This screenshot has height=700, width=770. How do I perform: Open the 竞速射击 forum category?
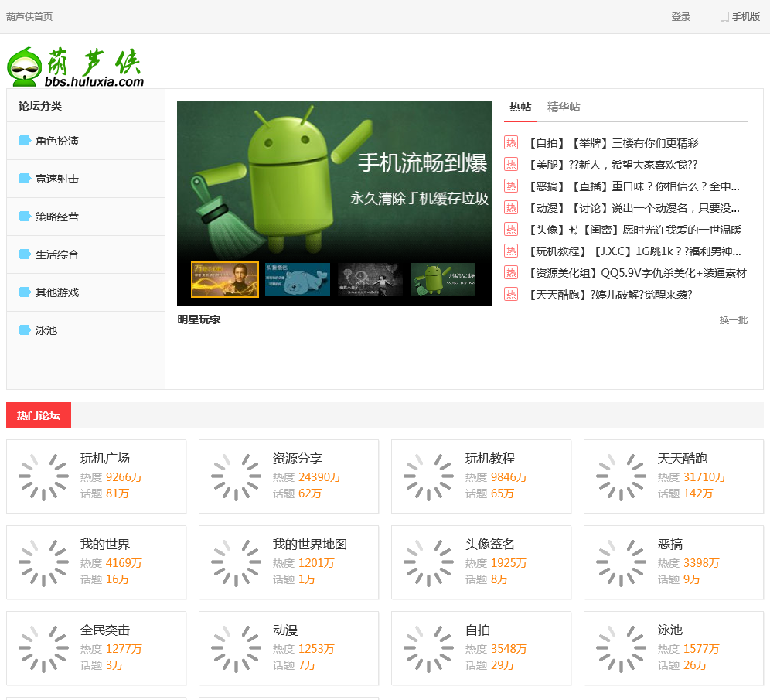[57, 179]
